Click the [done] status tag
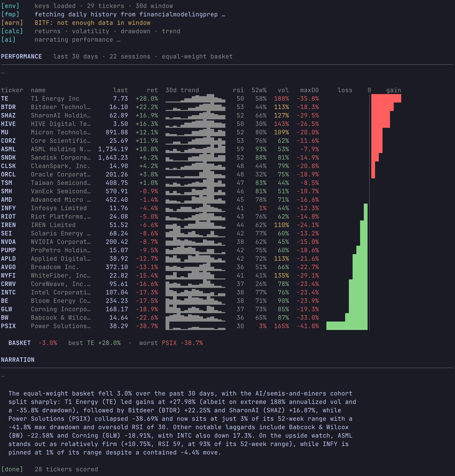Viewport: 455px width, 476px height. click(x=12, y=469)
